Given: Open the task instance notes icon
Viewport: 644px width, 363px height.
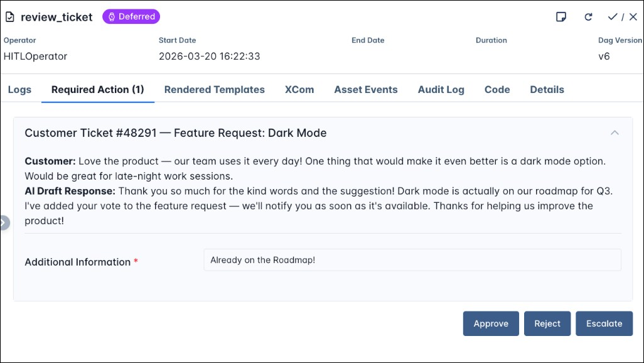Looking at the screenshot, I should click(561, 17).
